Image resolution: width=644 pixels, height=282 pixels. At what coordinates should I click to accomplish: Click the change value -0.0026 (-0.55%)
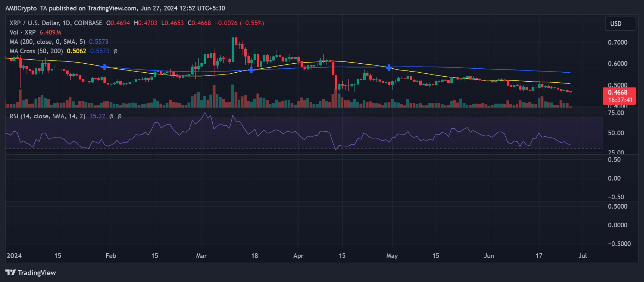click(240, 23)
